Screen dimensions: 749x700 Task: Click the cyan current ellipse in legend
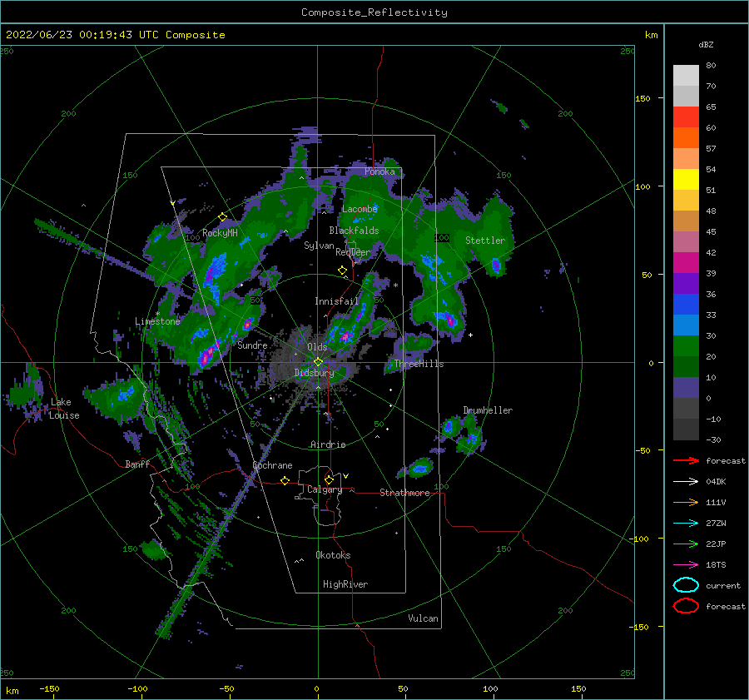pos(686,585)
